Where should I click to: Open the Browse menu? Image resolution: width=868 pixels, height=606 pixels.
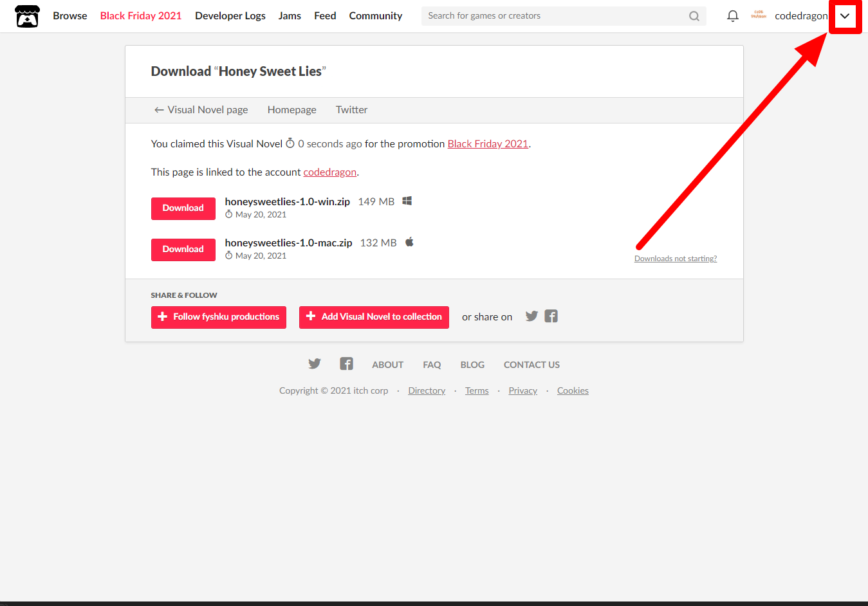click(70, 16)
